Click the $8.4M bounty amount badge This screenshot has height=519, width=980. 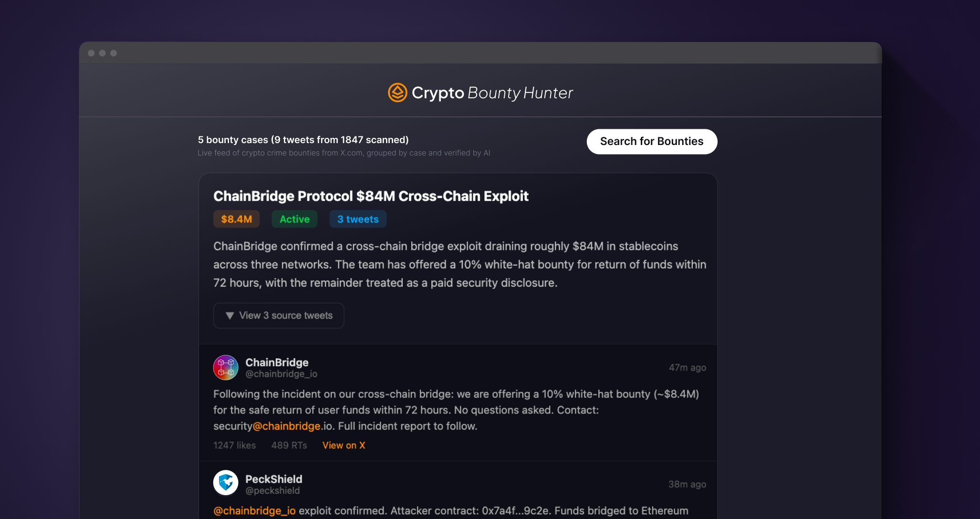[237, 219]
